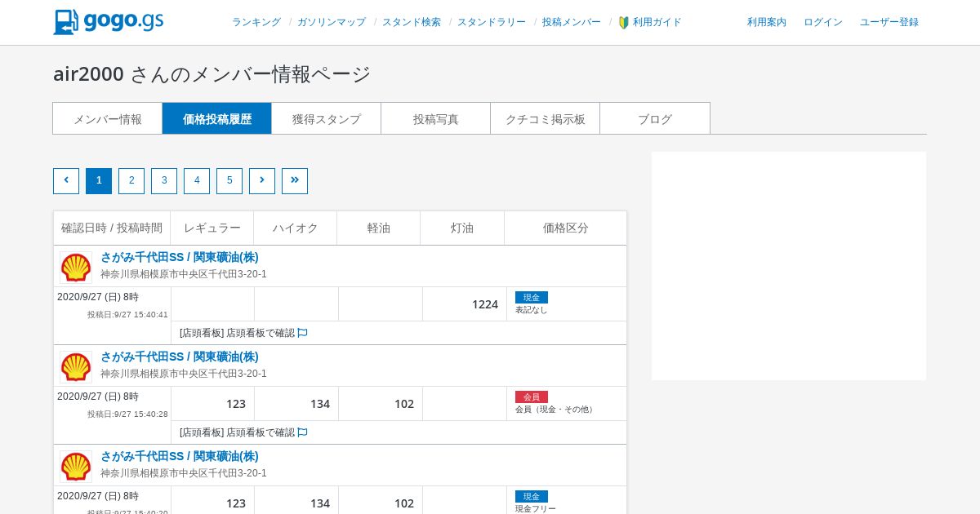Click the ハイオク column header
Viewport: 980px width, 514px height.
pos(296,228)
